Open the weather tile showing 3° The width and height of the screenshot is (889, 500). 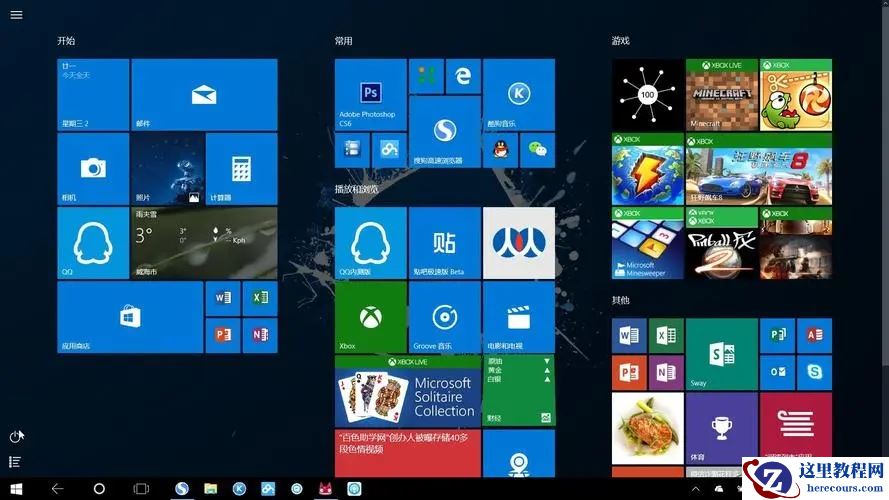[204, 243]
